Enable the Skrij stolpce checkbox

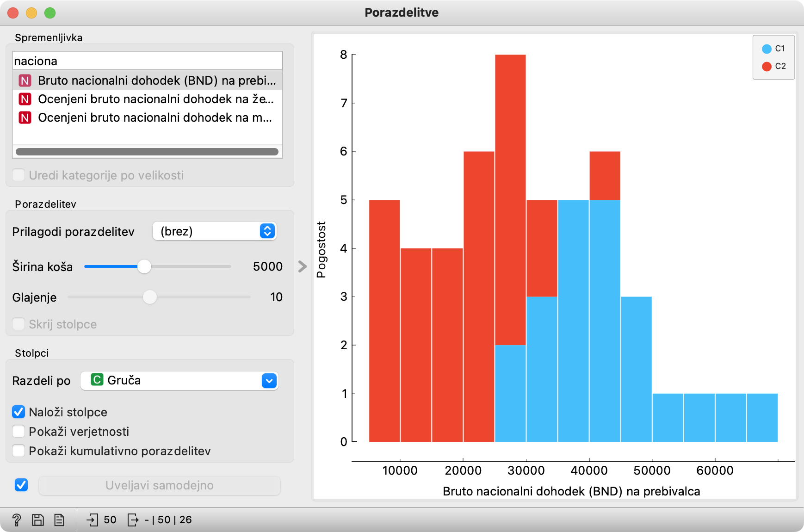19,324
